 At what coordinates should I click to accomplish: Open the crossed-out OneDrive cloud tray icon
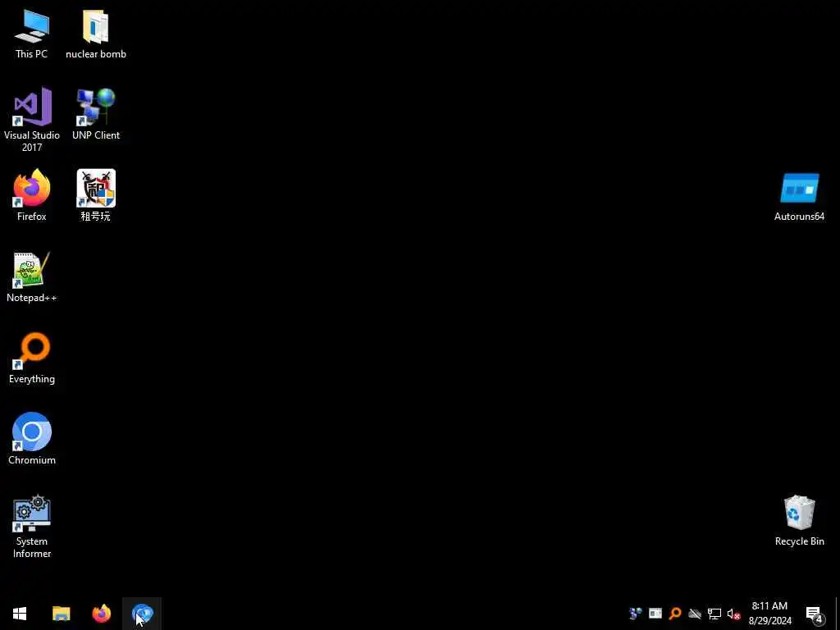[695, 614]
